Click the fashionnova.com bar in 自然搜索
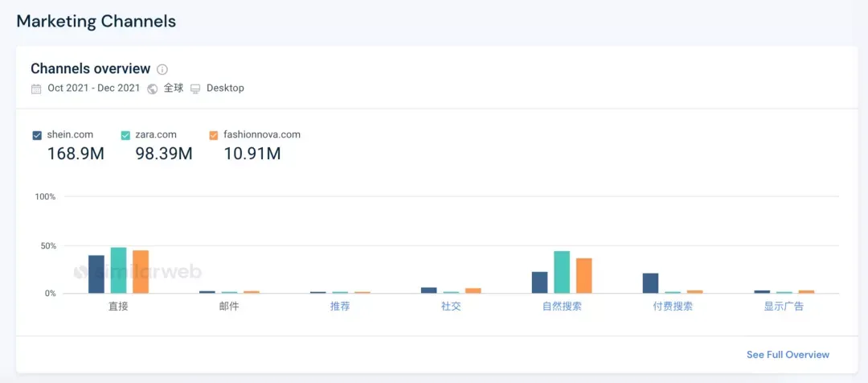Image resolution: width=868 pixels, height=383 pixels. tap(584, 275)
